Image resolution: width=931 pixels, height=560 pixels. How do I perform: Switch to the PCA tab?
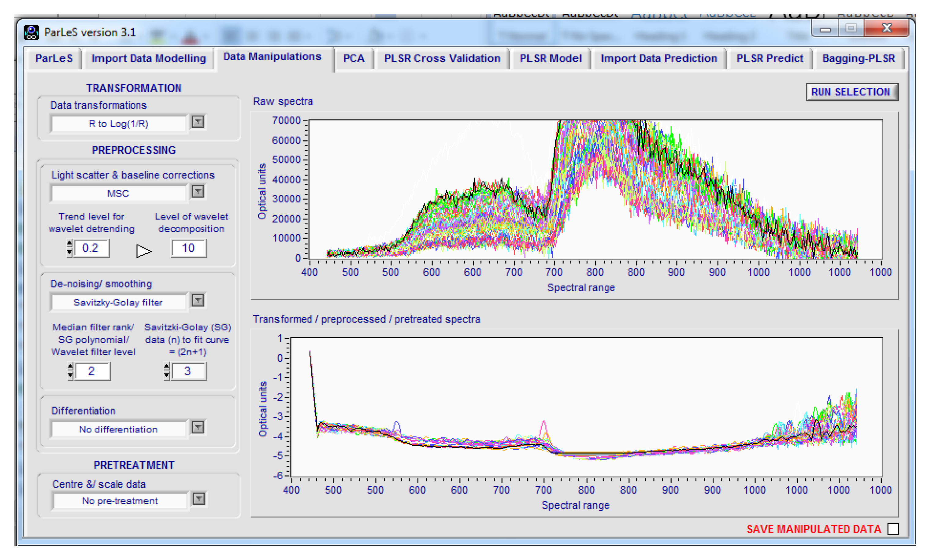click(x=354, y=58)
